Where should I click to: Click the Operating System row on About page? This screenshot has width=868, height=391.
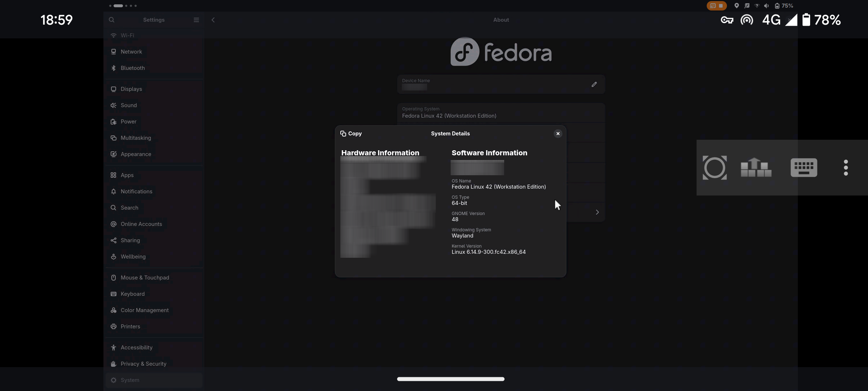(x=501, y=113)
